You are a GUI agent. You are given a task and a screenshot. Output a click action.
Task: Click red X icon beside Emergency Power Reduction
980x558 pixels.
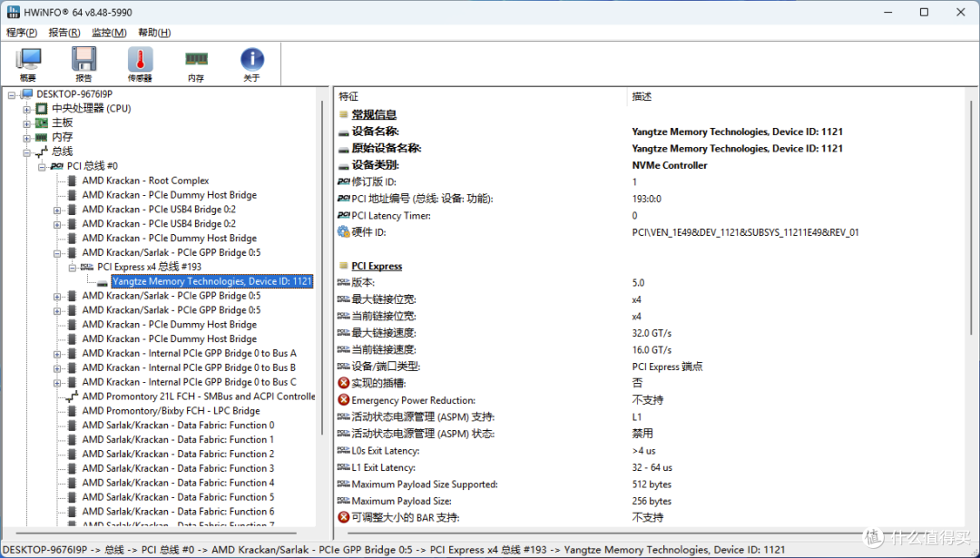click(x=344, y=400)
